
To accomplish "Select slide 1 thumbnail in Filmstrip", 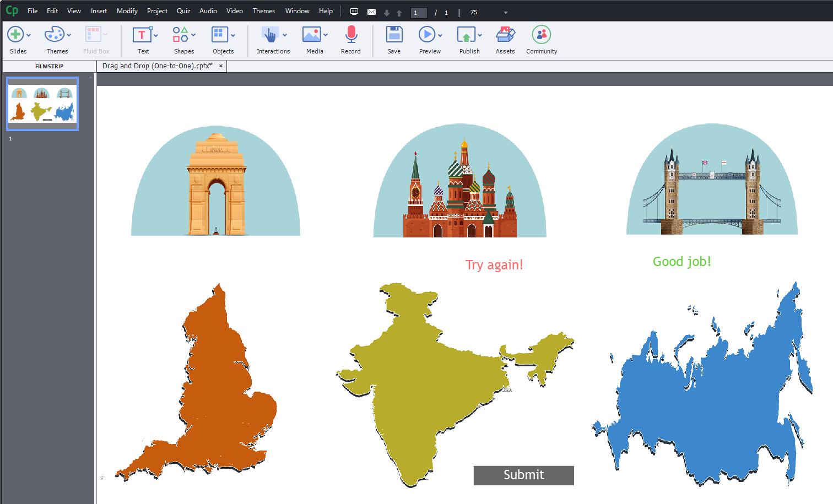I will click(42, 104).
